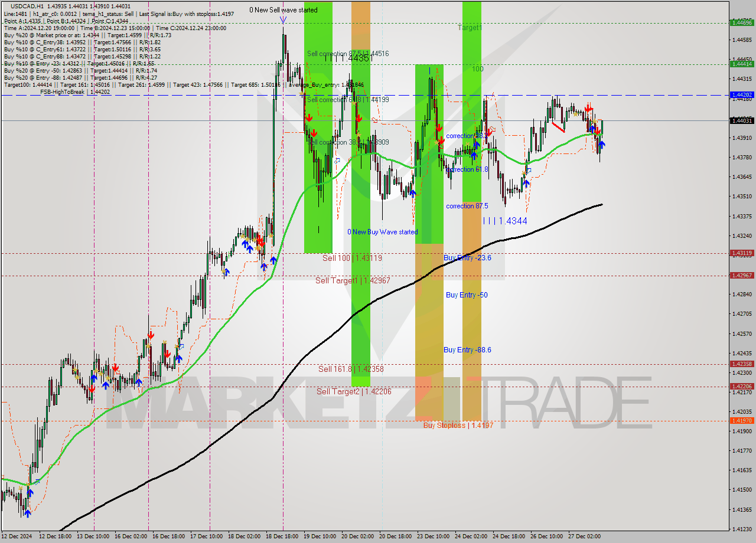Click the '100' label in the green column
Viewport: 756px width, 543px height.
478,69
